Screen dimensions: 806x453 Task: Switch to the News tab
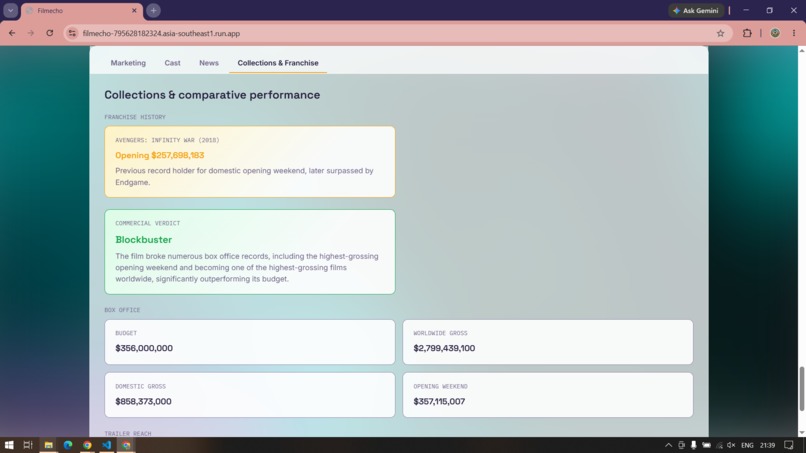[209, 63]
